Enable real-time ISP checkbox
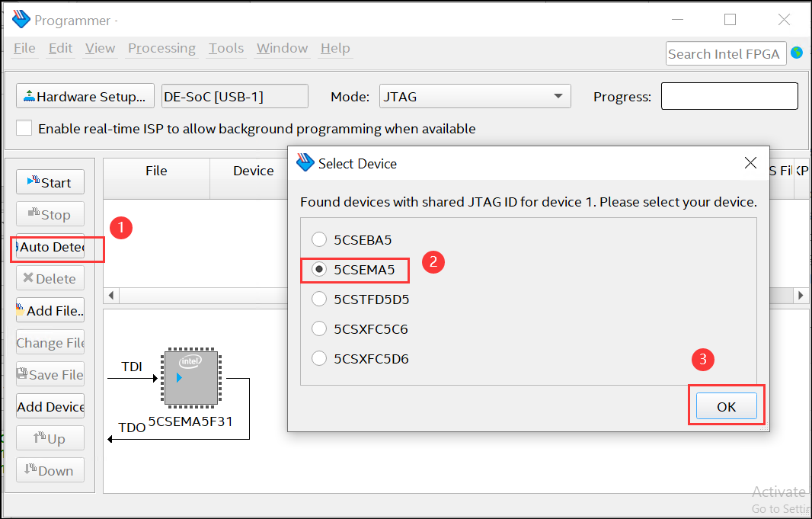This screenshot has width=812, height=519. click(x=24, y=128)
